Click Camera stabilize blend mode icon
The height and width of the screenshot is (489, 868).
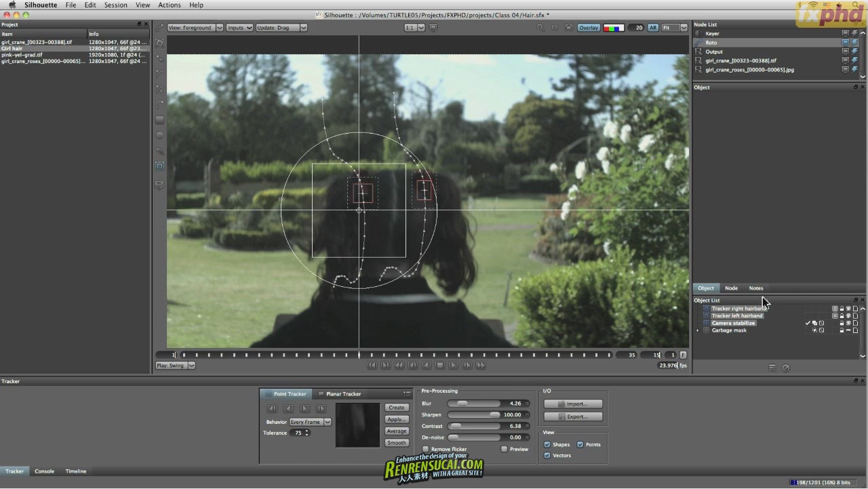pyautogui.click(x=814, y=323)
